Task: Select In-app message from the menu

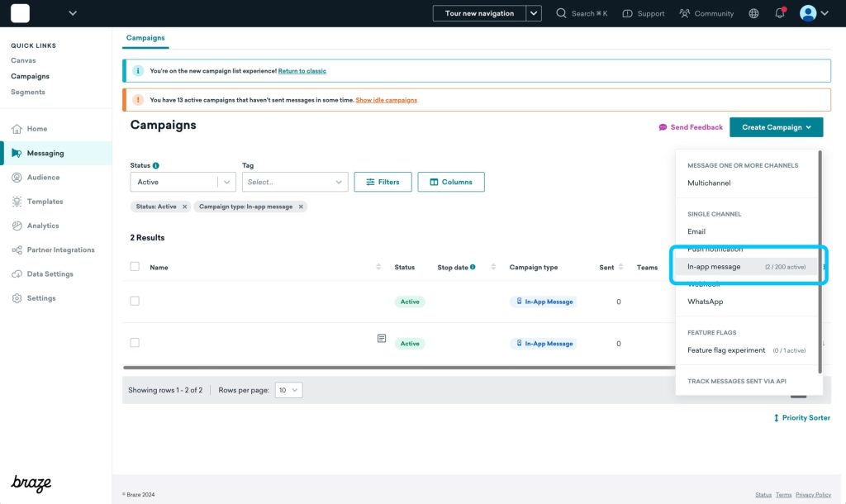Action: pos(746,267)
